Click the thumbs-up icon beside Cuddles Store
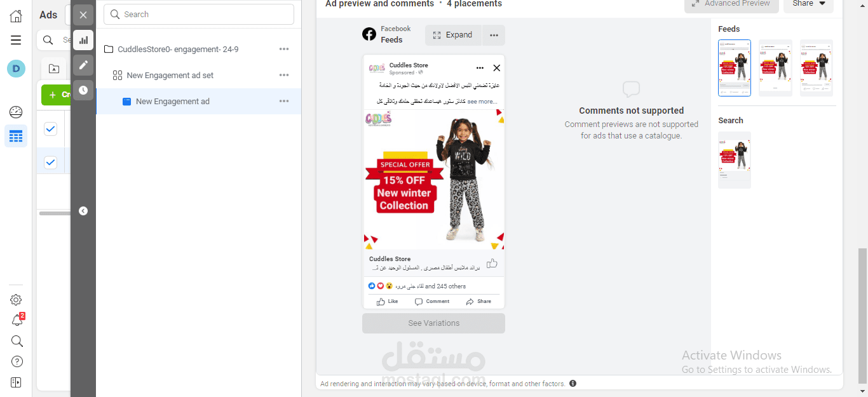 (x=492, y=263)
